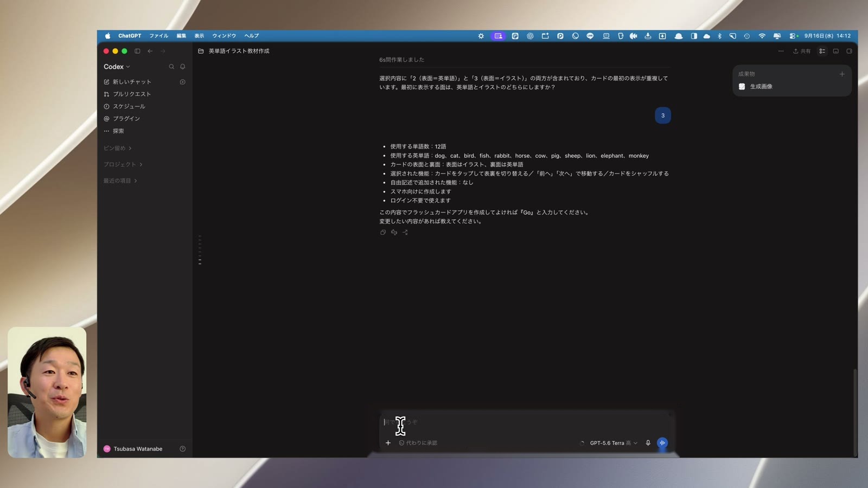
Task: Expand the プロジェクト section
Action: pos(123,164)
